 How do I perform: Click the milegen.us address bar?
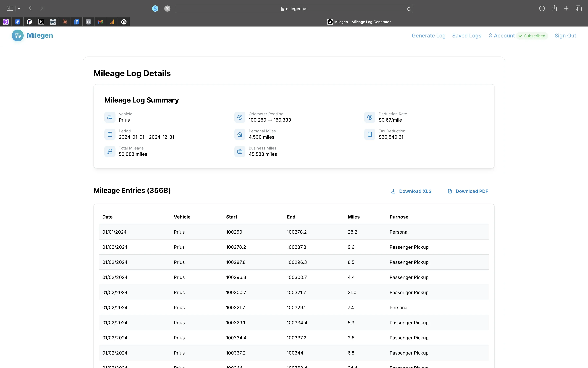click(294, 9)
